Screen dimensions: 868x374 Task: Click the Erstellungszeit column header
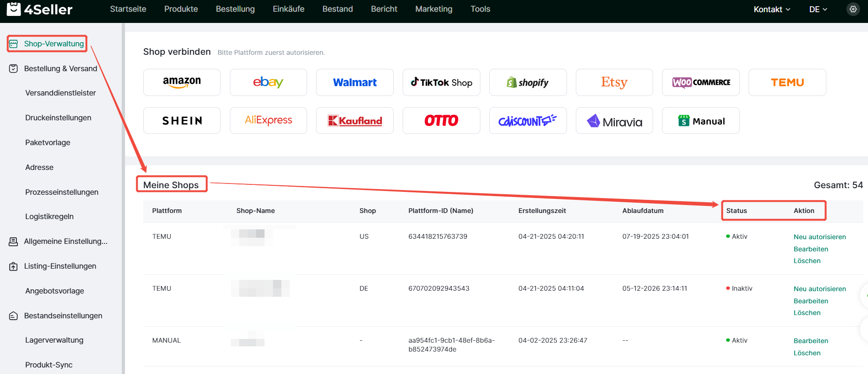coord(542,211)
